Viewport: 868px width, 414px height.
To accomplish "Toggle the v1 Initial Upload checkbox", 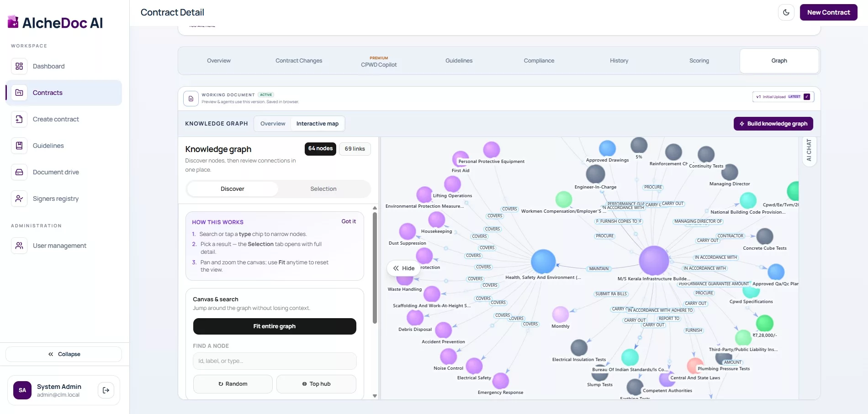I will coord(807,97).
